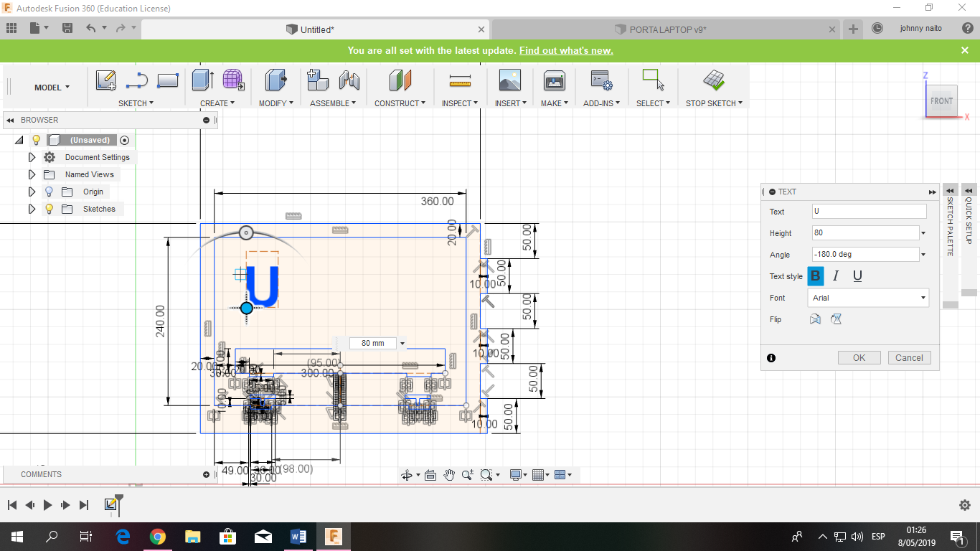The image size is (980, 551).
Task: Open timeline settings gear icon
Action: [965, 505]
